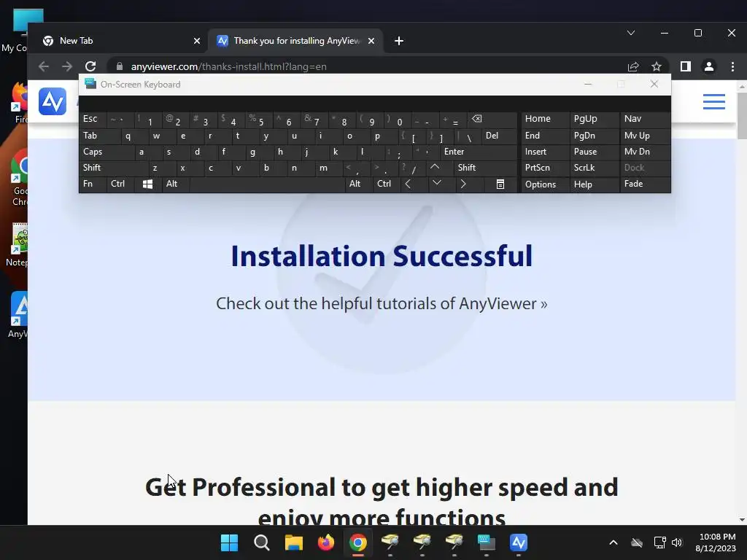Toggle the ScrLk key
The image size is (747, 560).
point(594,168)
